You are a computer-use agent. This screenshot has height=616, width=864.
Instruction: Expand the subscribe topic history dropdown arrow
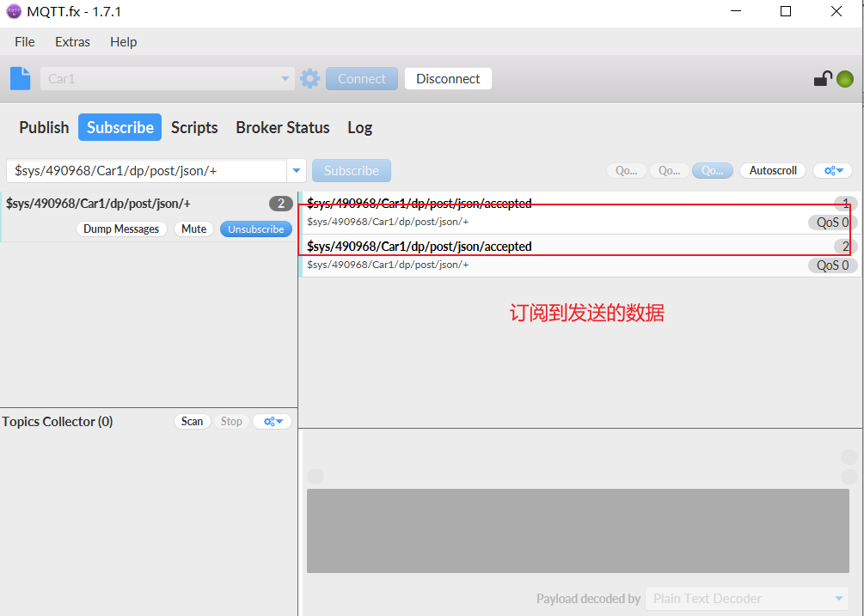[x=297, y=171]
